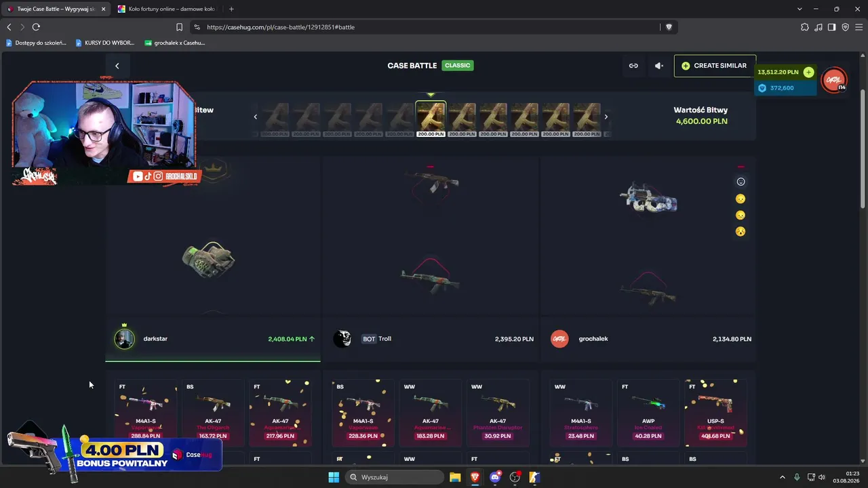Click the CLASSIC battle mode badge
868x488 pixels.
(x=458, y=66)
